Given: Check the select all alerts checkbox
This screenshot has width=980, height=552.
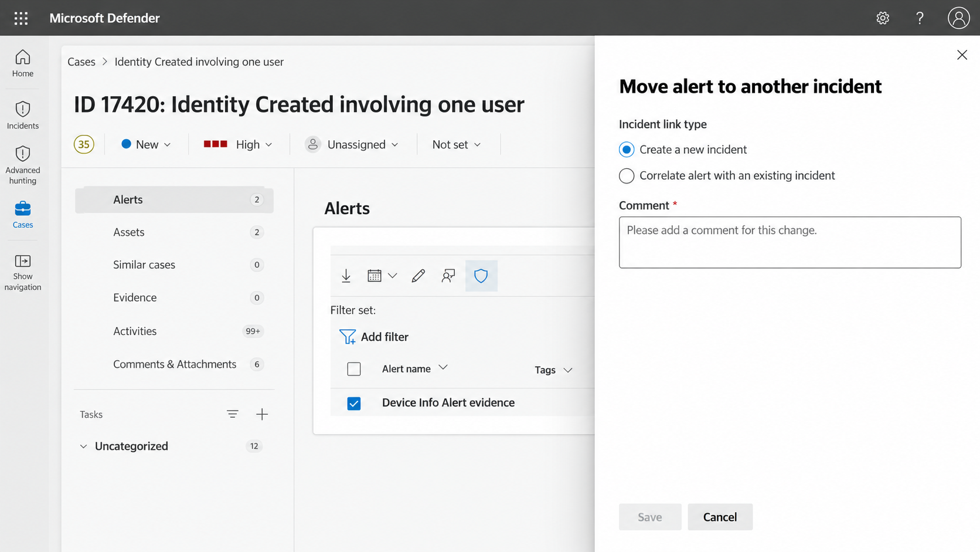Looking at the screenshot, I should point(354,369).
